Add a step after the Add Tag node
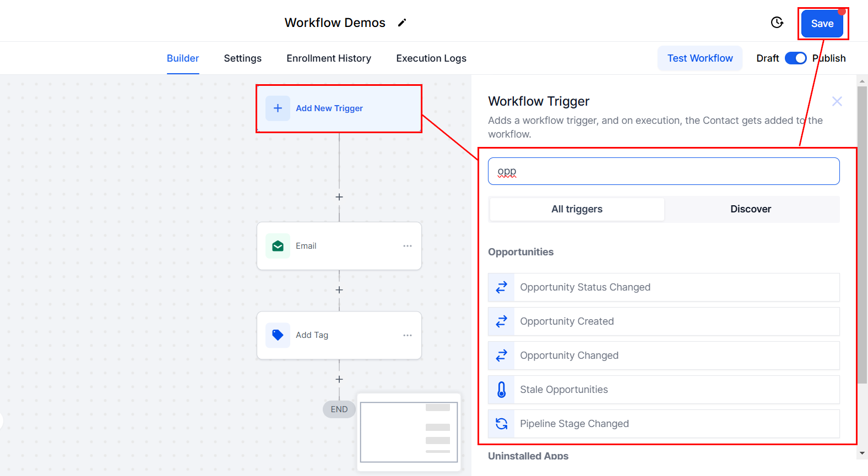This screenshot has width=868, height=476. [339, 379]
